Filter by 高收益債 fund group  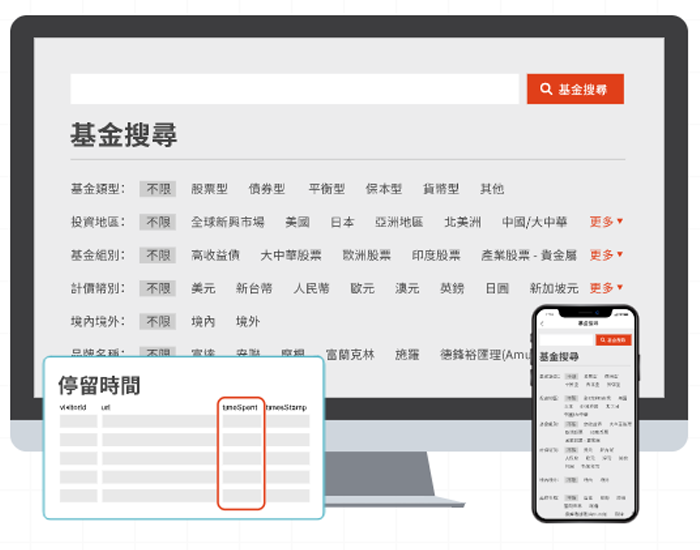tap(215, 255)
